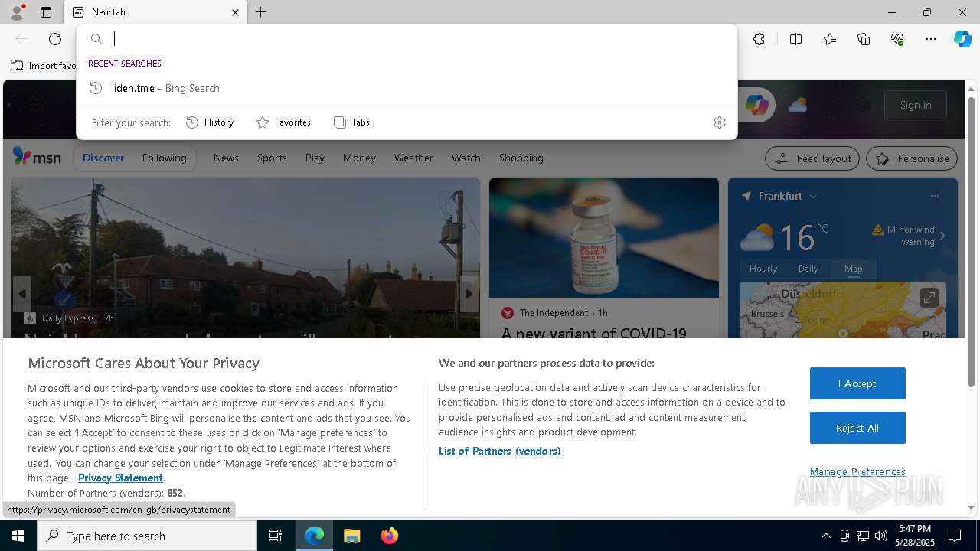This screenshot has width=980, height=551.
Task: Open Manage Preferences link
Action: click(857, 471)
